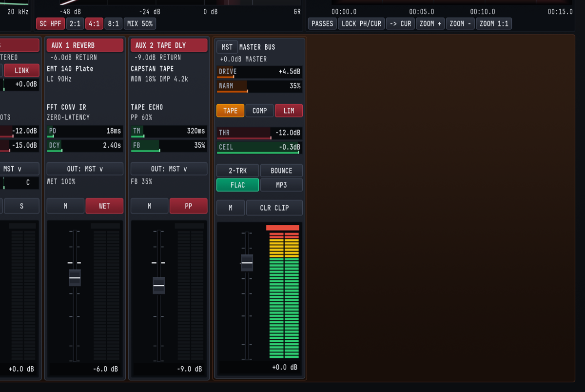
Task: Click ZOOM + on the timeline
Action: tap(430, 23)
